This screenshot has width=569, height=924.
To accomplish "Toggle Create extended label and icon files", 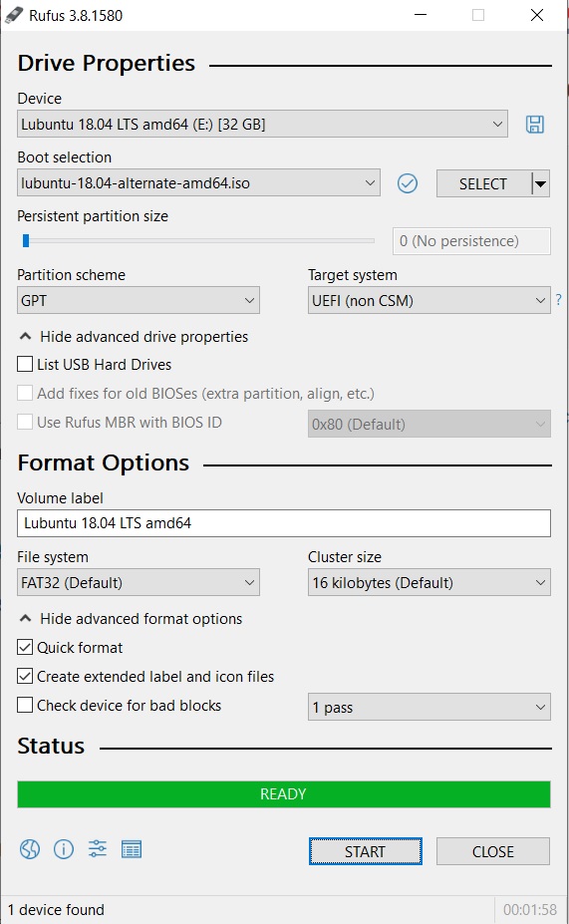I will [x=25, y=676].
